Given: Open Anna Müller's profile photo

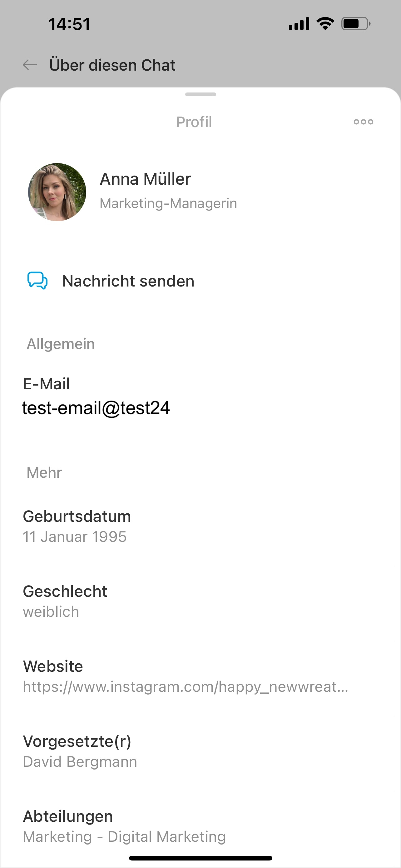Looking at the screenshot, I should pos(57,192).
